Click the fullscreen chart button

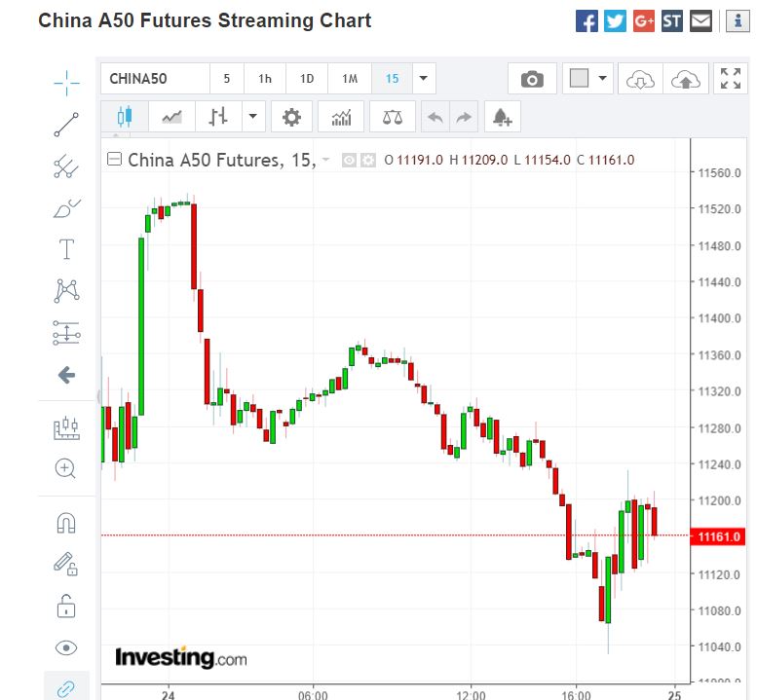click(x=730, y=80)
